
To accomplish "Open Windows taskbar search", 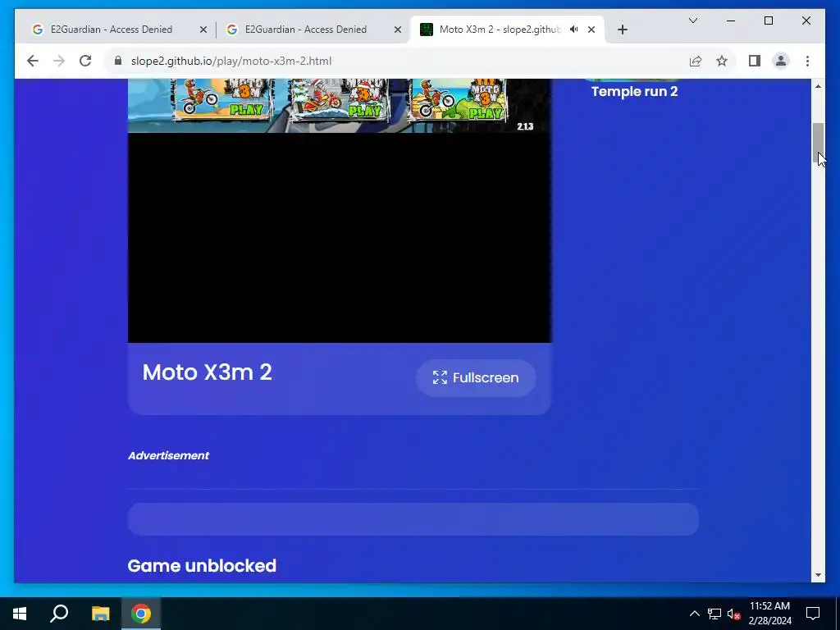I will (59, 614).
